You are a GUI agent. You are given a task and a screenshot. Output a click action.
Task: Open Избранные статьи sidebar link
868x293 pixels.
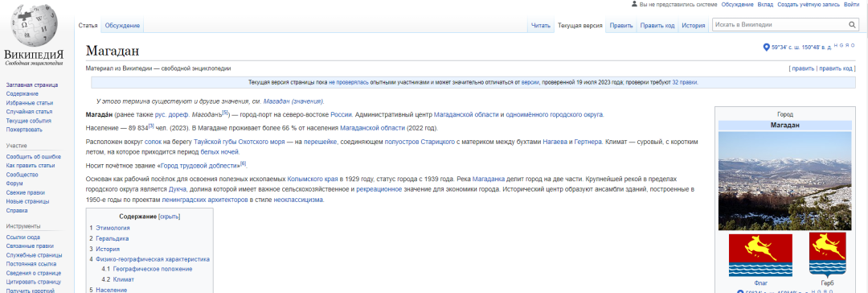[x=30, y=103]
